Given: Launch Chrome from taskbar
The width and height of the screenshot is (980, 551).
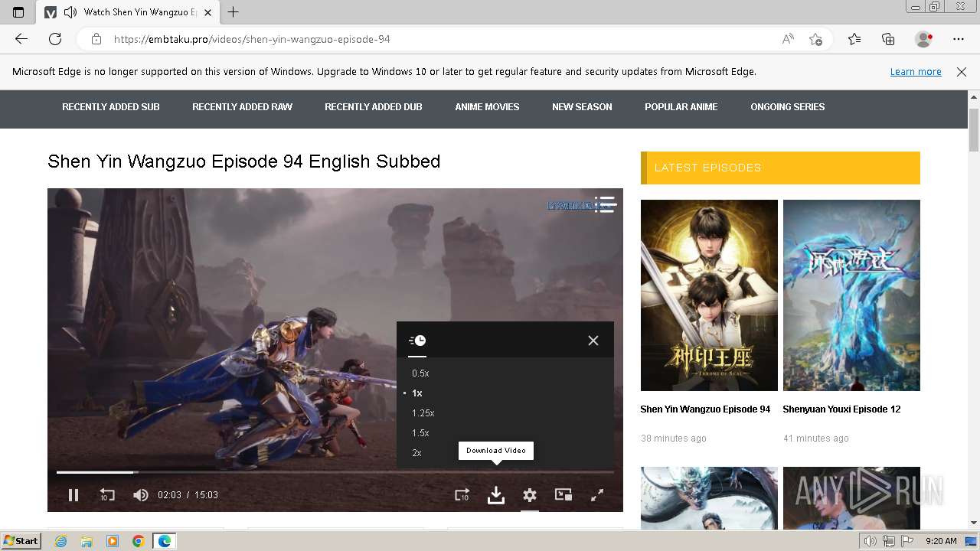Looking at the screenshot, I should [139, 541].
